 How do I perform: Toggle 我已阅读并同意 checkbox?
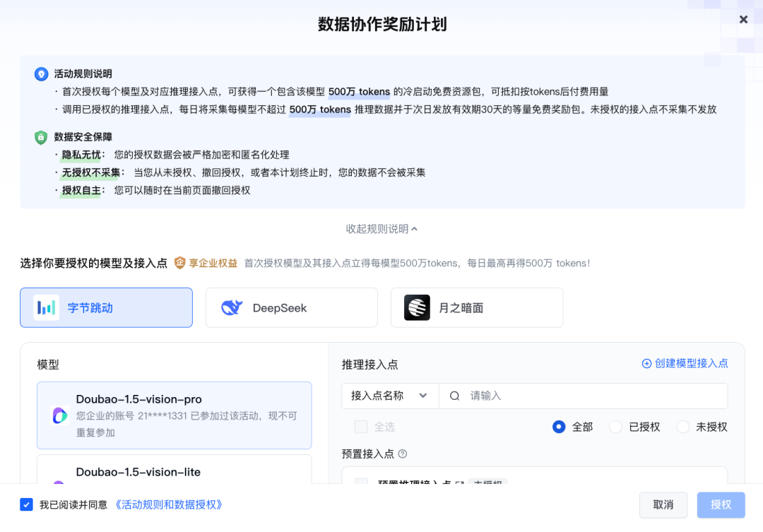click(x=26, y=504)
